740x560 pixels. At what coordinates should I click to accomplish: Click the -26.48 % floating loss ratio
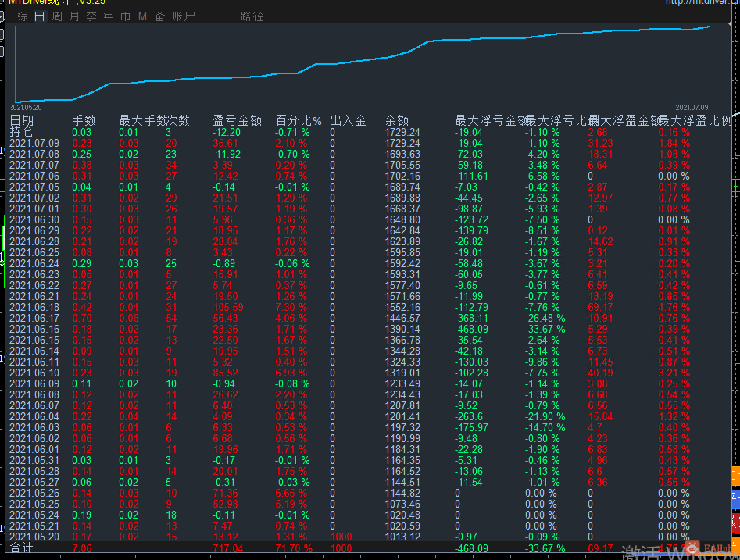click(x=545, y=318)
